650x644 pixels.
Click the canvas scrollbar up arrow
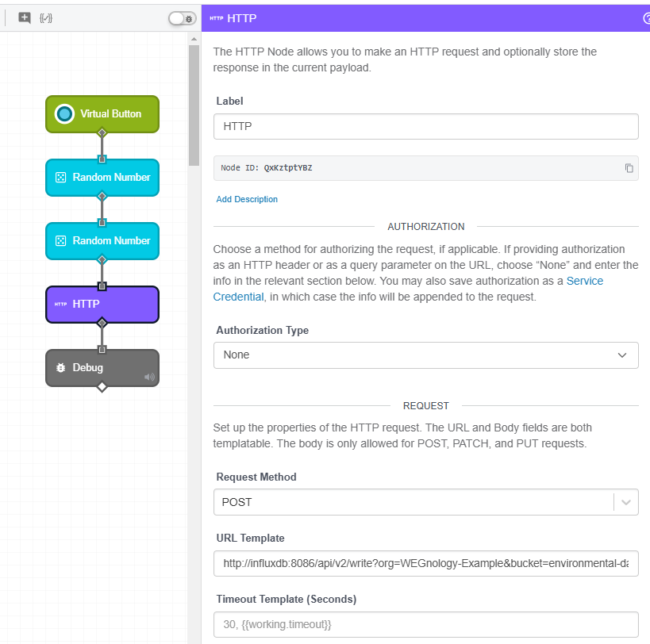[x=194, y=39]
